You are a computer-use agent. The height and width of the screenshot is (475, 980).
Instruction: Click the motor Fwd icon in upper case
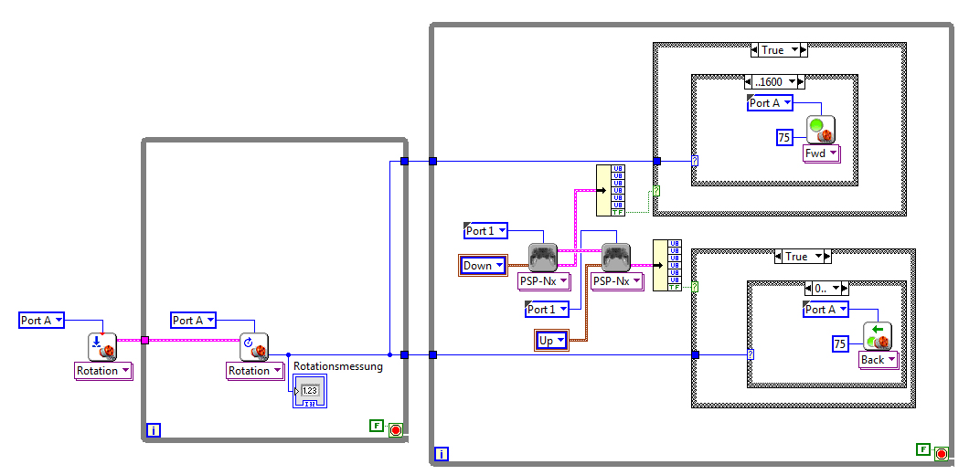click(x=821, y=130)
